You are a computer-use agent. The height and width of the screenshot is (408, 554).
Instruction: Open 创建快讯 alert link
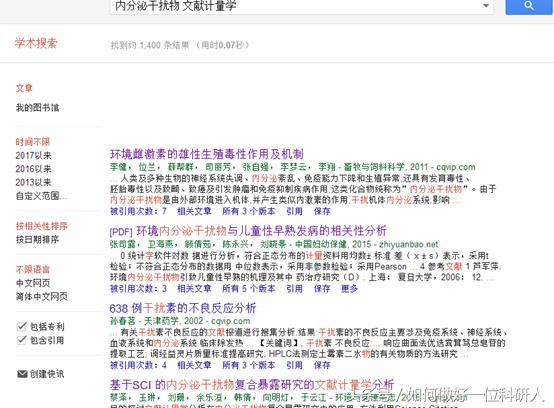click(x=47, y=374)
